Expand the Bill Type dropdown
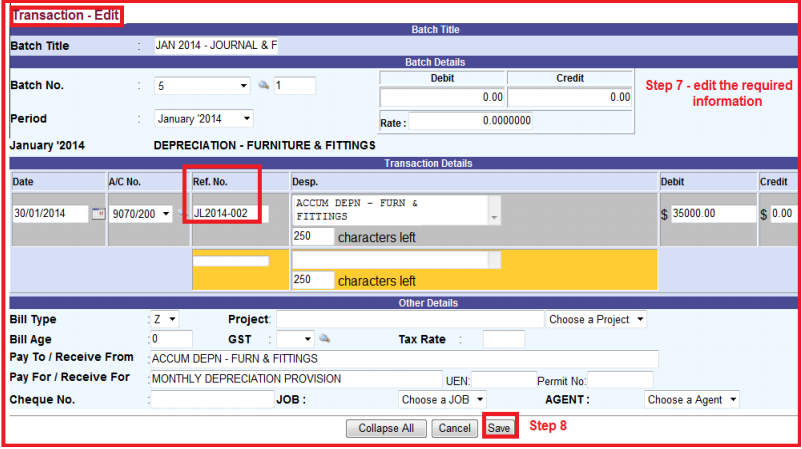The image size is (802, 449). (x=165, y=319)
